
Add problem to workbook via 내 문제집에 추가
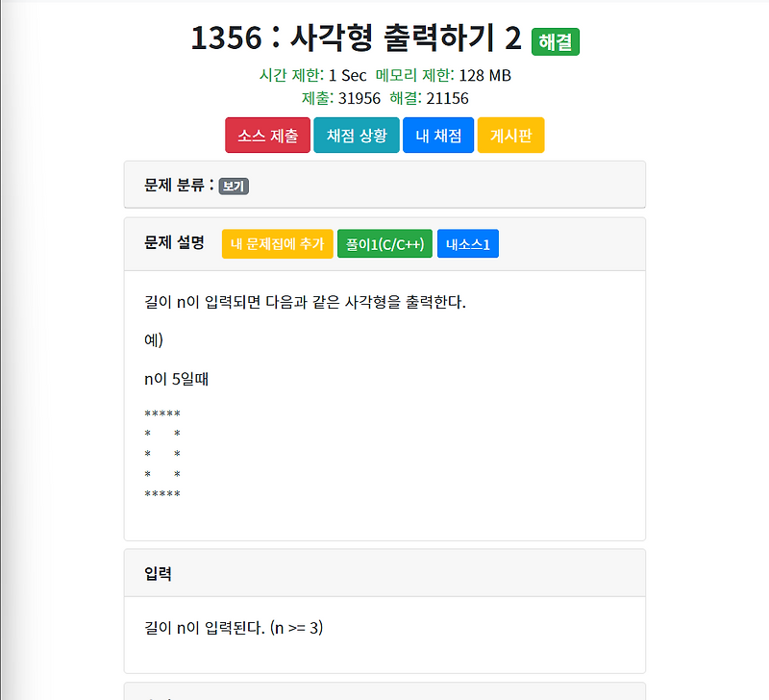277,243
